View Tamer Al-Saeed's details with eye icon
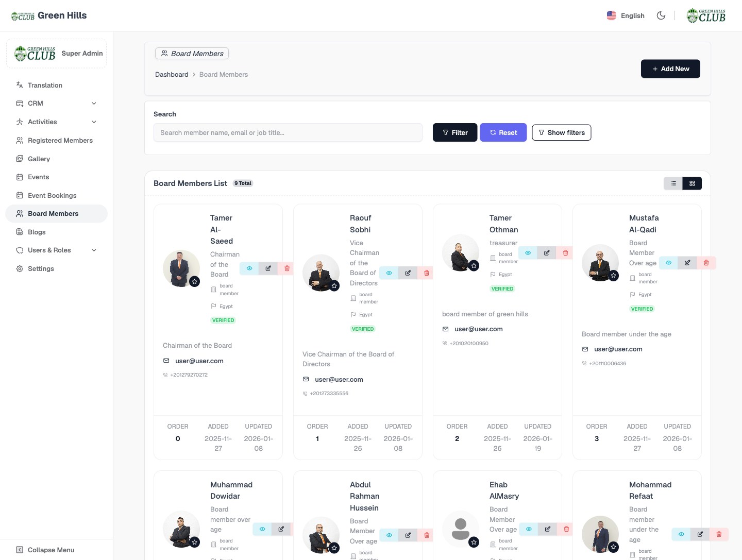The image size is (742, 560). click(249, 268)
